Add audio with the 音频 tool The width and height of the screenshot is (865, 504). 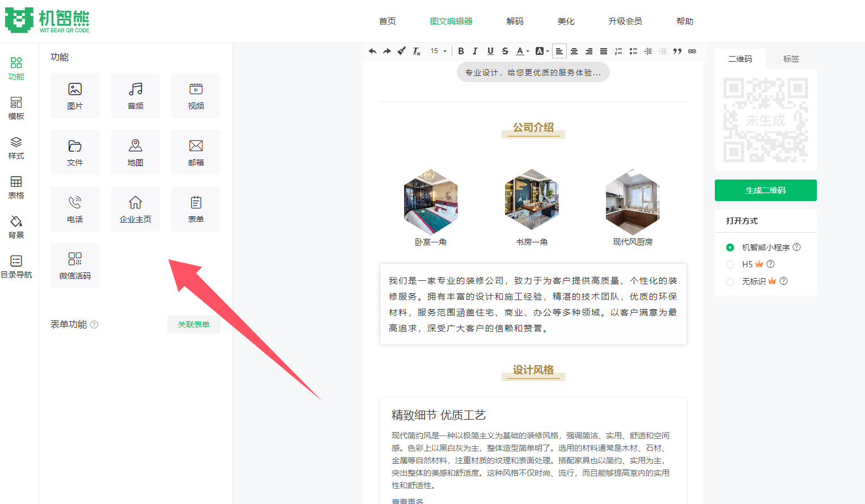(135, 96)
